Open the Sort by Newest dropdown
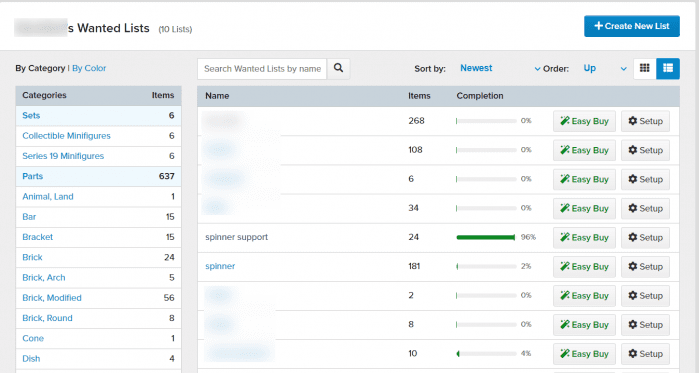Viewport: 699px width, 373px height. coord(500,68)
